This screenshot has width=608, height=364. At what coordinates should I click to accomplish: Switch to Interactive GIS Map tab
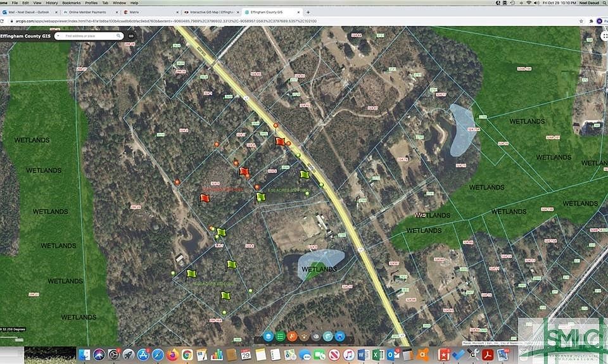(212, 12)
